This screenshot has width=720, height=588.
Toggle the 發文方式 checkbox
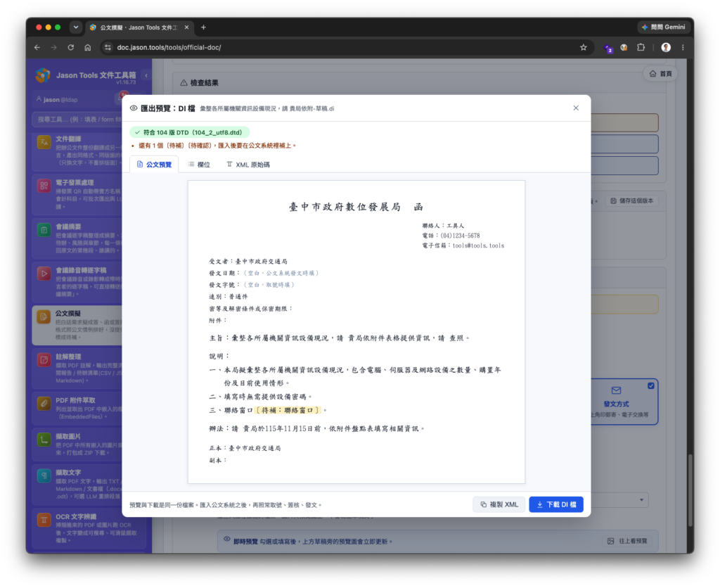pyautogui.click(x=650, y=386)
